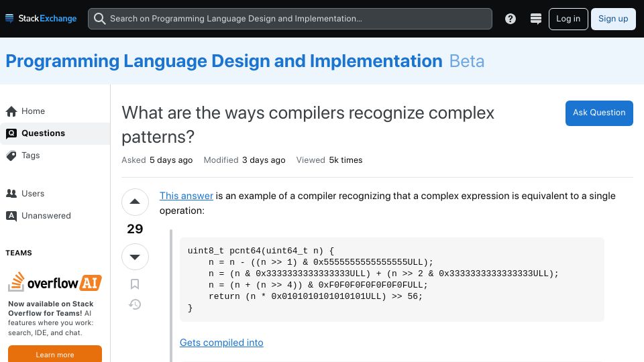Click the Beta label in header
Image resolution: width=644 pixels, height=362 pixels.
click(467, 61)
